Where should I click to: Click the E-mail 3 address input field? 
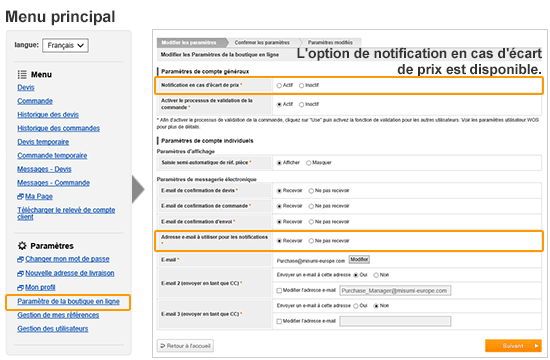point(395,321)
